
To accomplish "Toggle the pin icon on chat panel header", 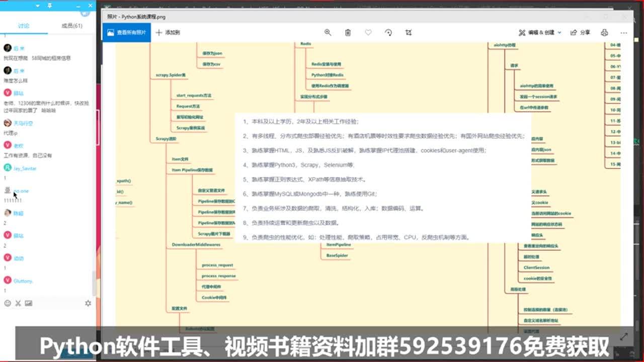I will click(49, 6).
